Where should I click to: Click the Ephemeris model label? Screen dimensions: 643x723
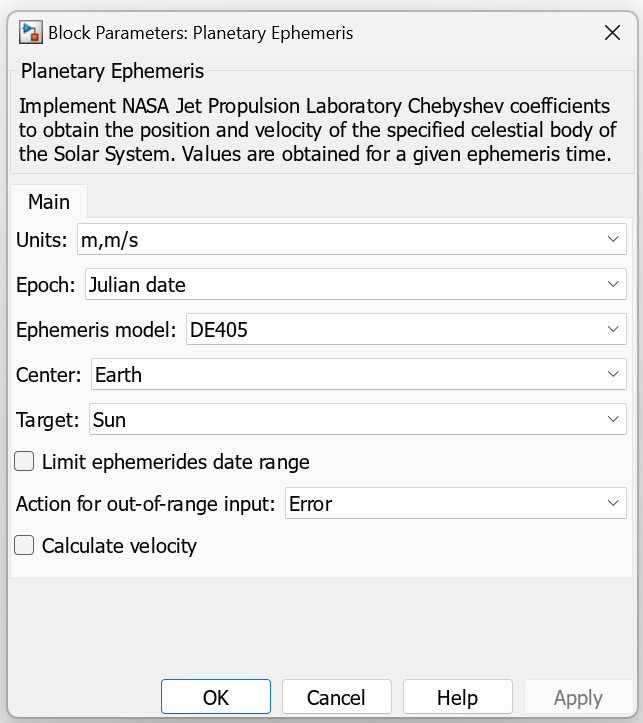pyautogui.click(x=98, y=330)
